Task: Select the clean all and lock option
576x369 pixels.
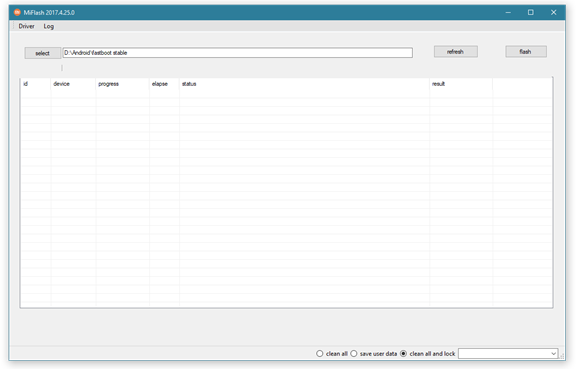Action: tap(428, 354)
